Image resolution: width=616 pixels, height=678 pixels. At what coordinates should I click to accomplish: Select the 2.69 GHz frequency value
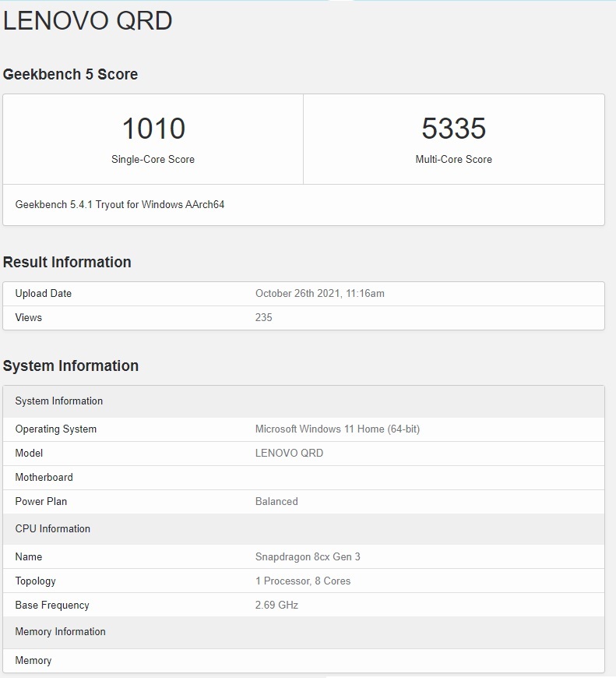(276, 606)
